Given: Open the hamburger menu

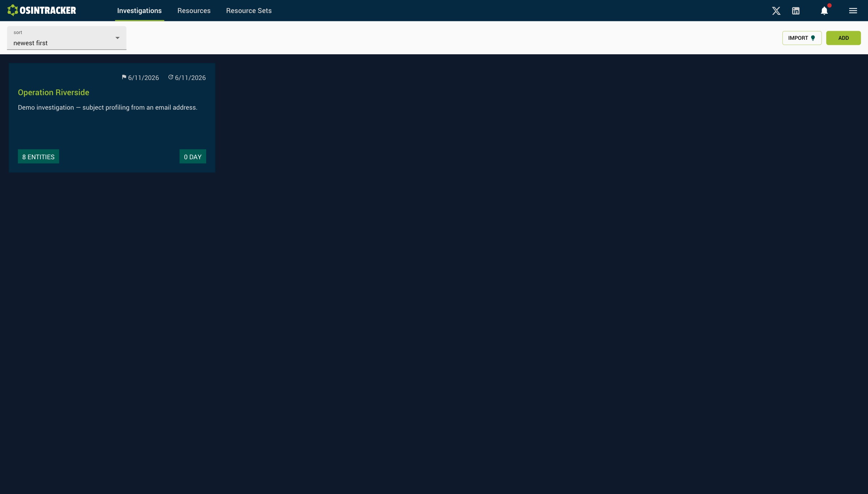Looking at the screenshot, I should pyautogui.click(x=853, y=11).
